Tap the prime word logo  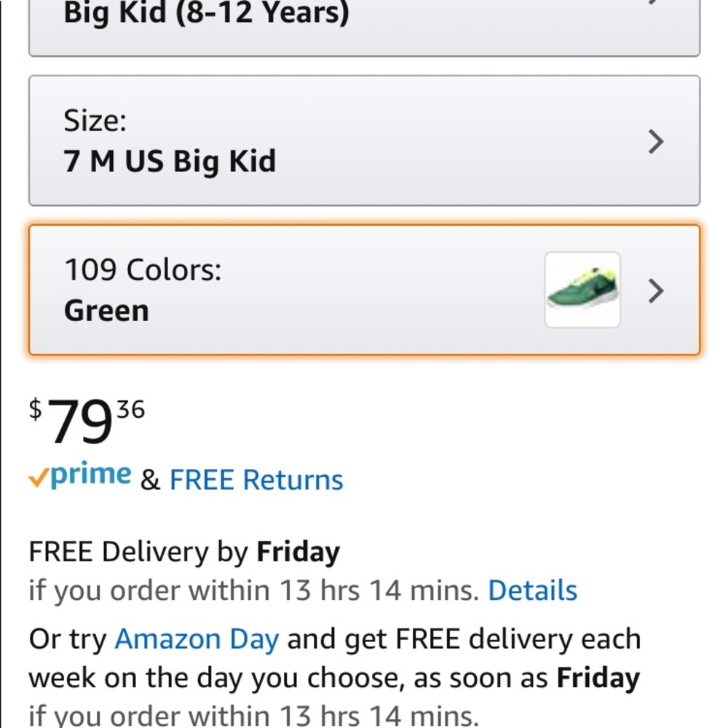90,475
